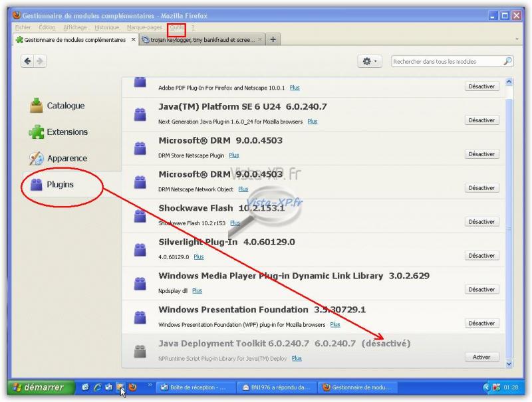Select the 'Gestionnaire de modules complémentaires' tab
532x402 pixels.
tap(76, 40)
